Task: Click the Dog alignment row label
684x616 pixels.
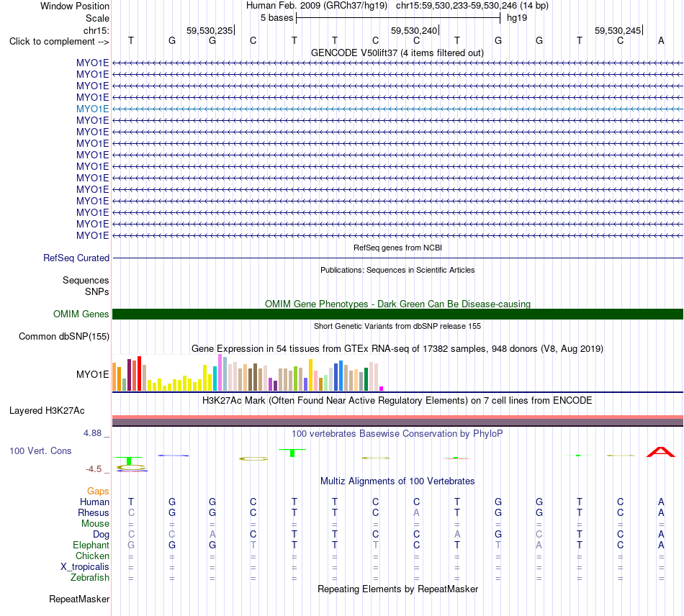Action: tap(101, 535)
